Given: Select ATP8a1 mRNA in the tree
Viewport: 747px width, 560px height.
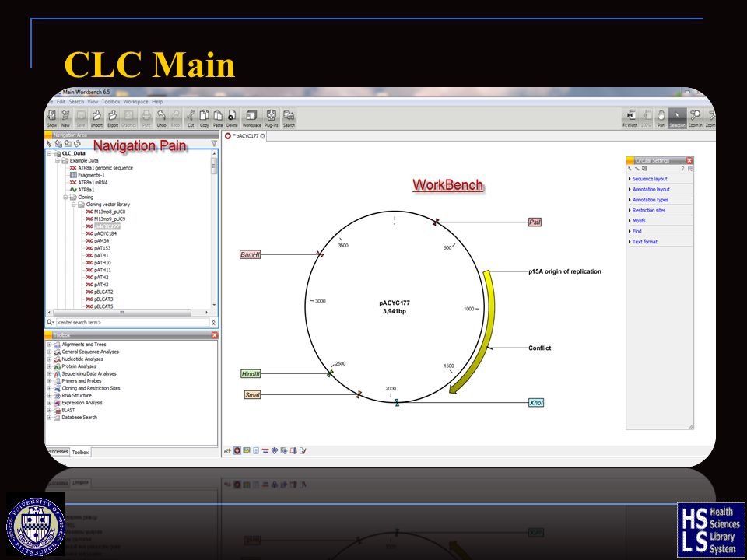Looking at the screenshot, I should [x=93, y=182].
